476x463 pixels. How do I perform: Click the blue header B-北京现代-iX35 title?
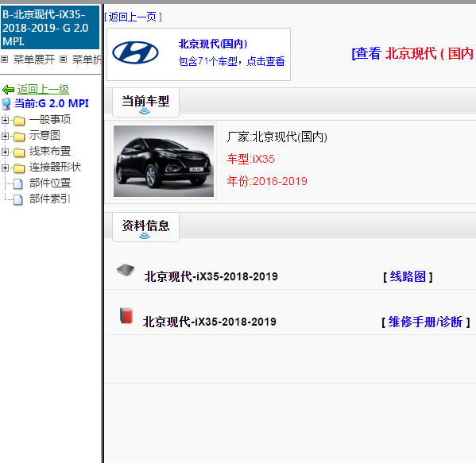click(x=50, y=28)
